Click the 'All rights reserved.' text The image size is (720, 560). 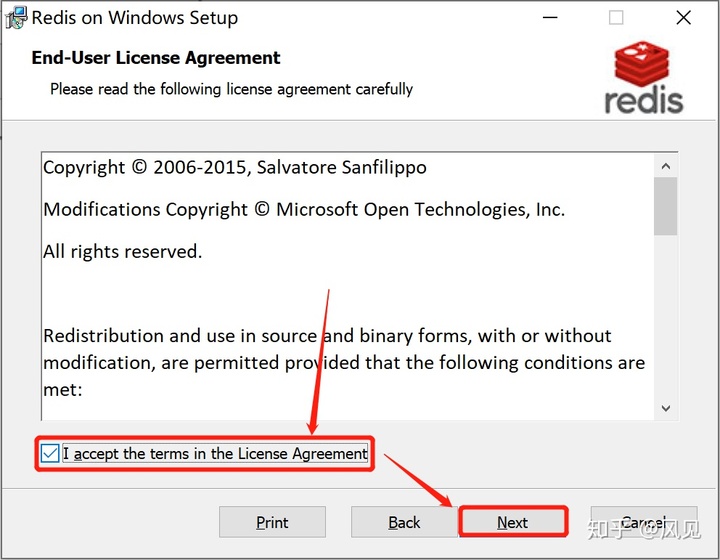(x=123, y=252)
